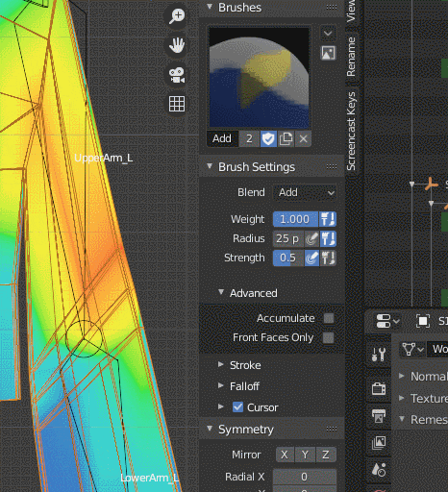Click the Symmetry panel drag grip
Screen dimensions: 448x492
[332, 429]
